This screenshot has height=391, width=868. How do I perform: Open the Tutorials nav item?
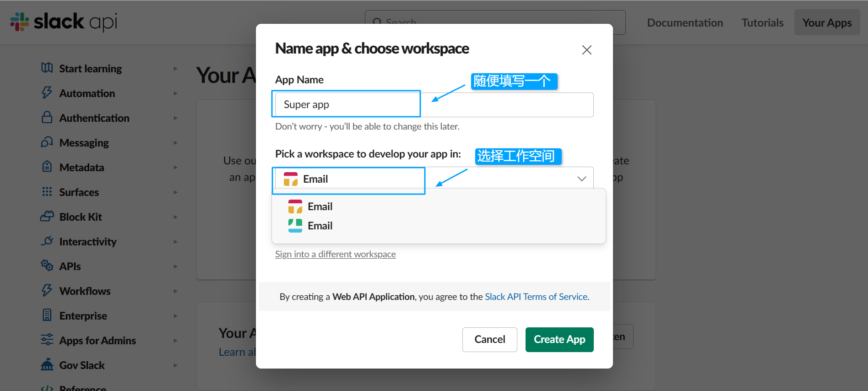click(762, 22)
